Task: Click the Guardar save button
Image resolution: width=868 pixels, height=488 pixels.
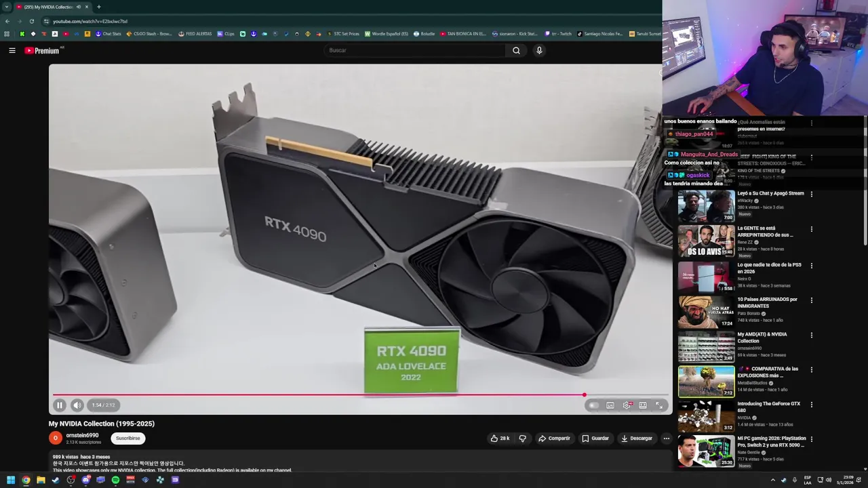Action: click(595, 439)
